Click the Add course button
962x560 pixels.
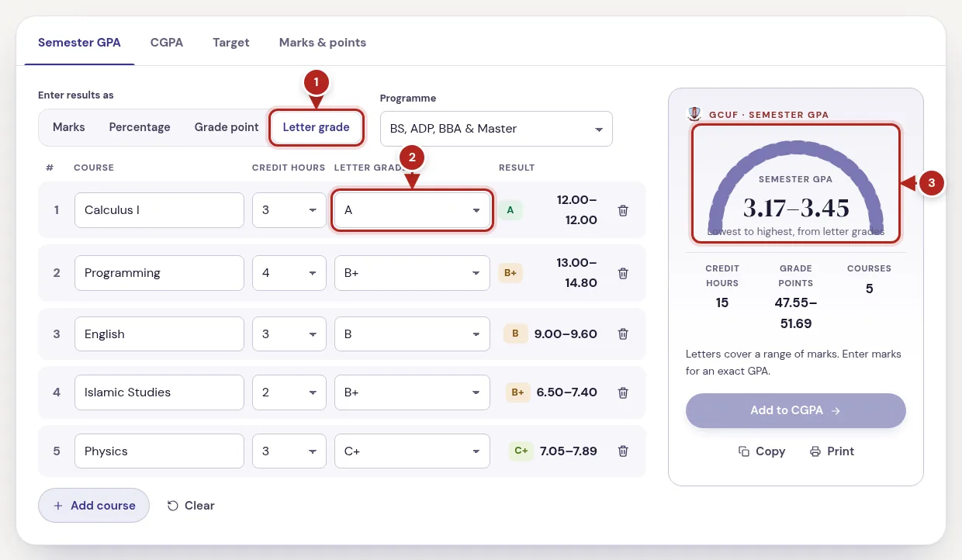pyautogui.click(x=94, y=505)
